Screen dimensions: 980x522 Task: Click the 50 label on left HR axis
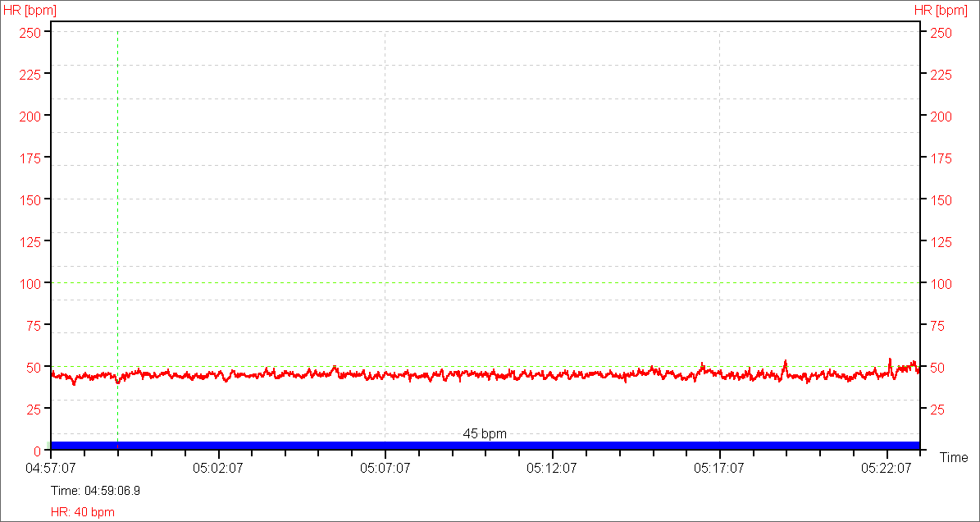click(x=34, y=367)
